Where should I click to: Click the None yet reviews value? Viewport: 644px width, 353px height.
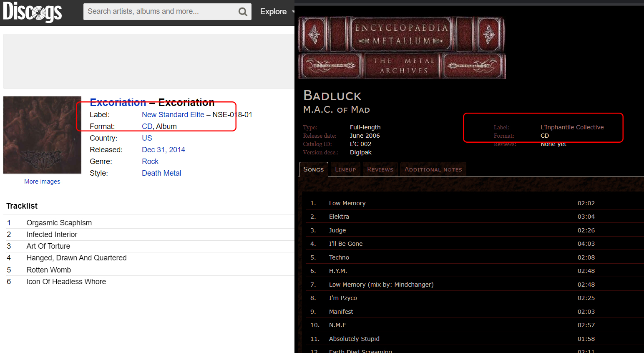pyautogui.click(x=553, y=144)
